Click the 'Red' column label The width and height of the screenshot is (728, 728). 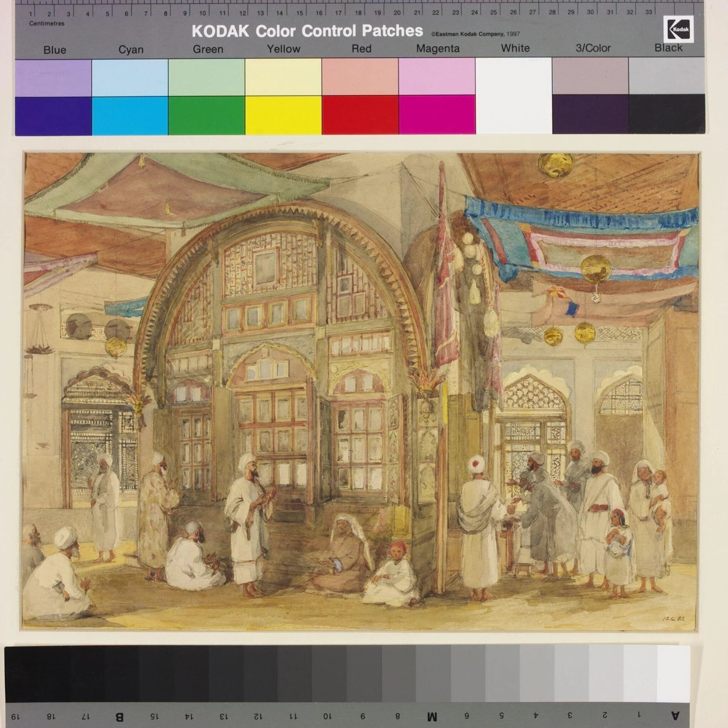(x=362, y=49)
